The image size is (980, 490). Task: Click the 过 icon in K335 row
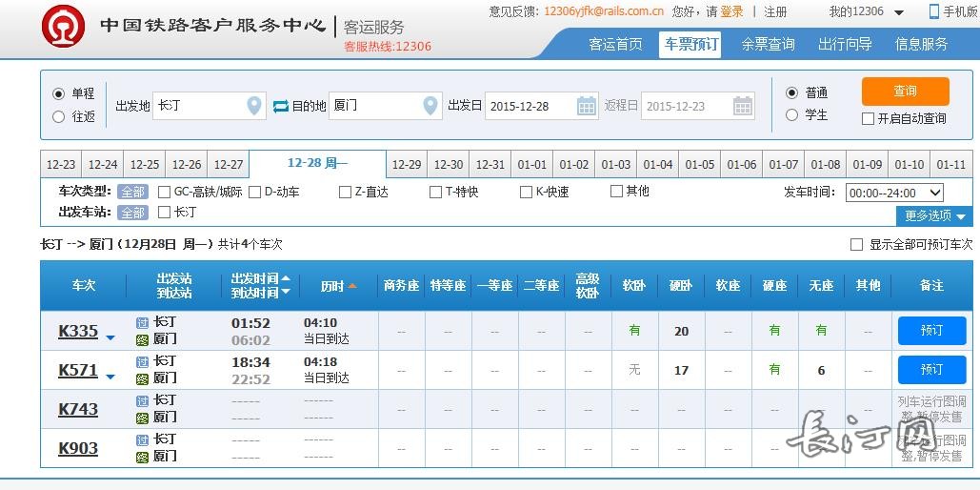coord(143,323)
